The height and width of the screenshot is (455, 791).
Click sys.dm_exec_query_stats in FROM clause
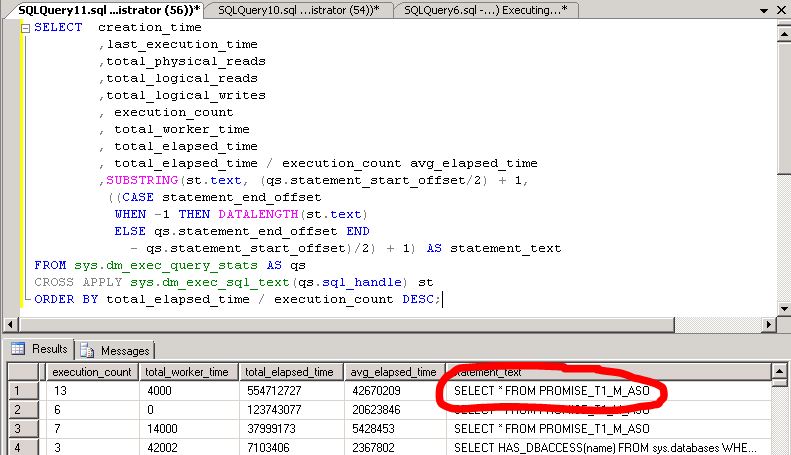[166, 265]
